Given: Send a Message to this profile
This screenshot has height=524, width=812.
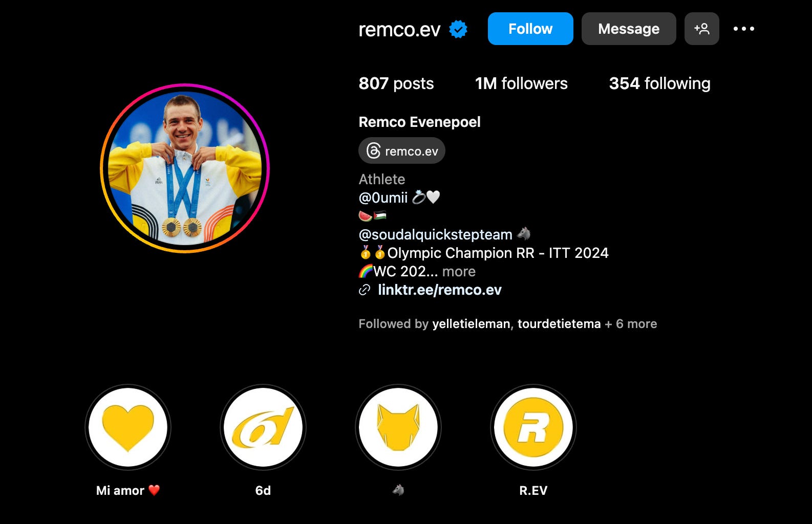Looking at the screenshot, I should 629,29.
